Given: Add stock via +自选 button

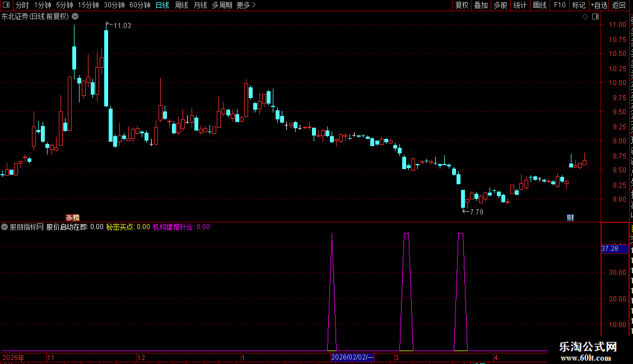Looking at the screenshot, I should pyautogui.click(x=599, y=5).
